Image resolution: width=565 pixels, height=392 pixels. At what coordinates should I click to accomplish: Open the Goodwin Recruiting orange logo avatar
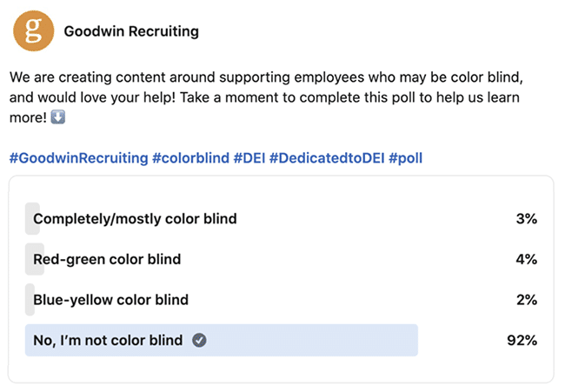[x=34, y=30]
